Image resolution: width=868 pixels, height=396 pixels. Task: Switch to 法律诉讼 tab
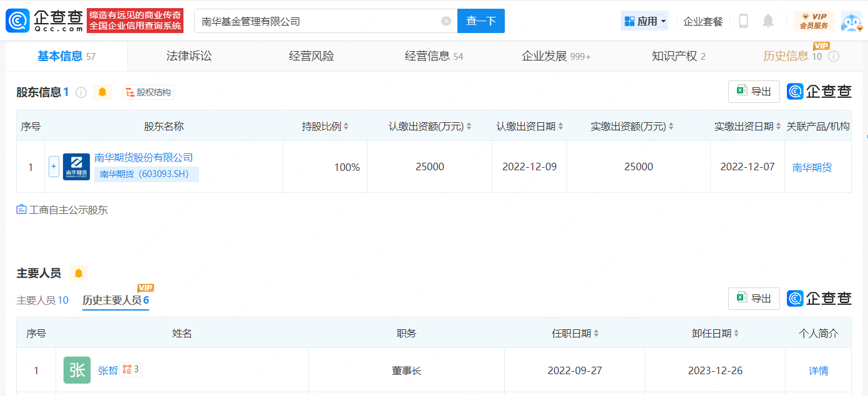(189, 56)
